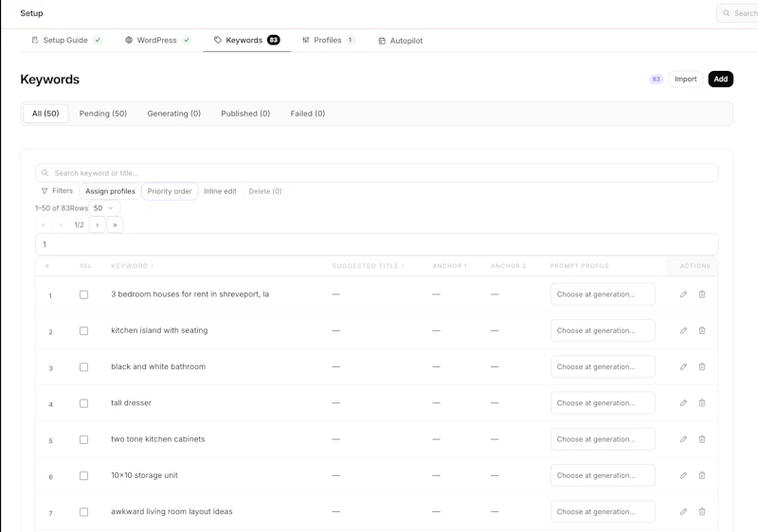Go to the next page arrow

point(98,225)
